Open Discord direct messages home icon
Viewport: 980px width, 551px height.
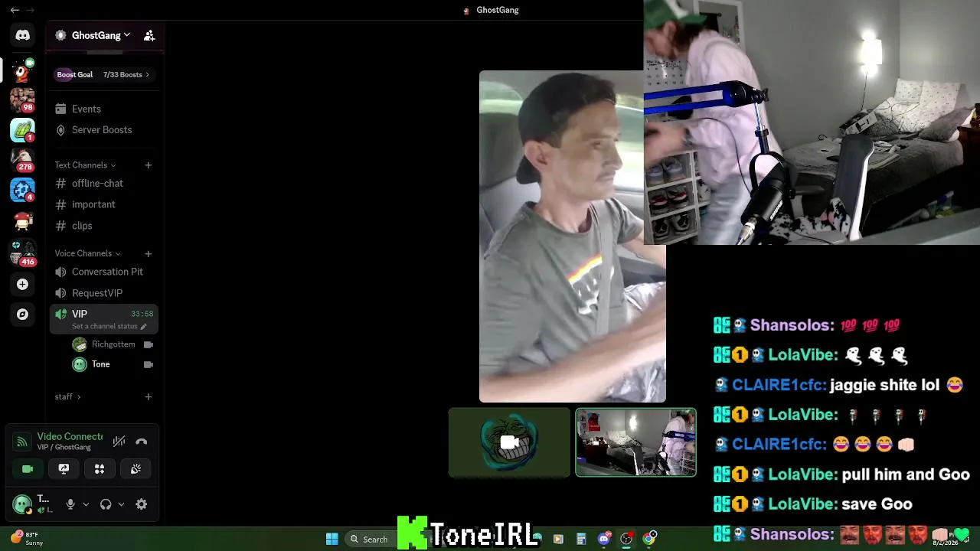click(x=22, y=35)
